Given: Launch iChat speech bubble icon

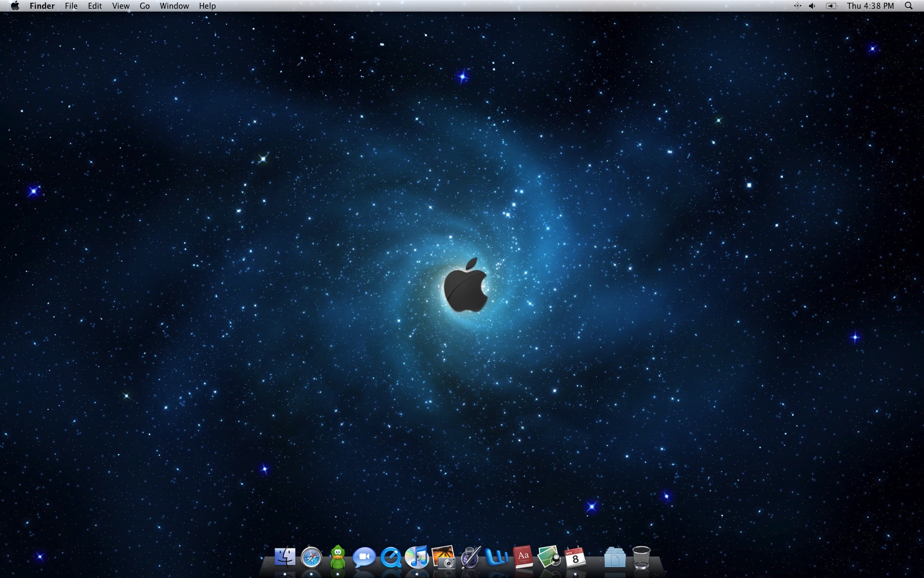Looking at the screenshot, I should [x=364, y=558].
